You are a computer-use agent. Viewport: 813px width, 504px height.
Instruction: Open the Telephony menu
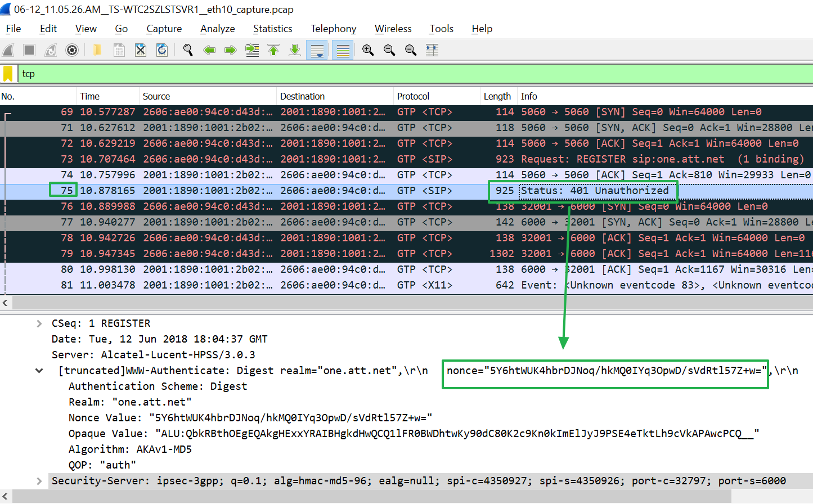334,29
